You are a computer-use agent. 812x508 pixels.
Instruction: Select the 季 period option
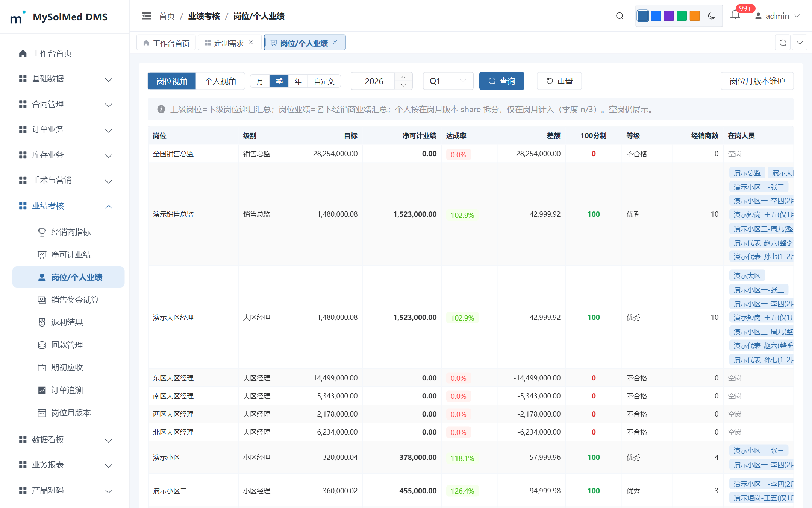click(279, 81)
